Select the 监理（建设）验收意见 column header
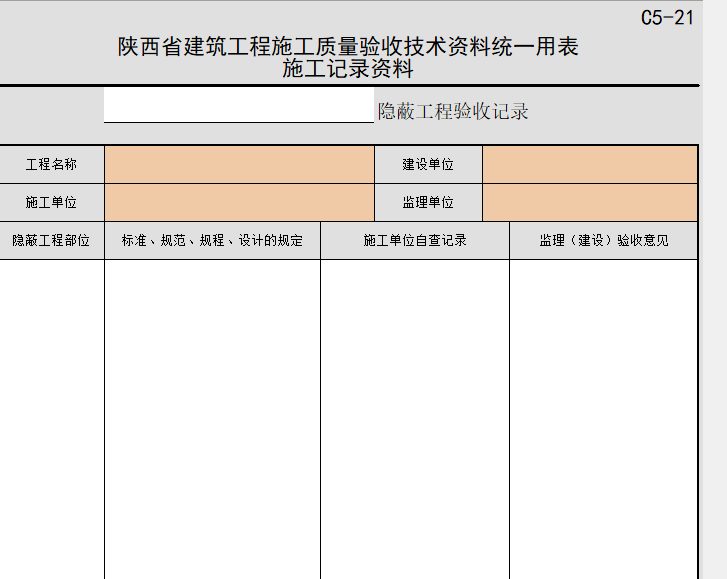Screen dimensions: 727x579 tap(603, 241)
